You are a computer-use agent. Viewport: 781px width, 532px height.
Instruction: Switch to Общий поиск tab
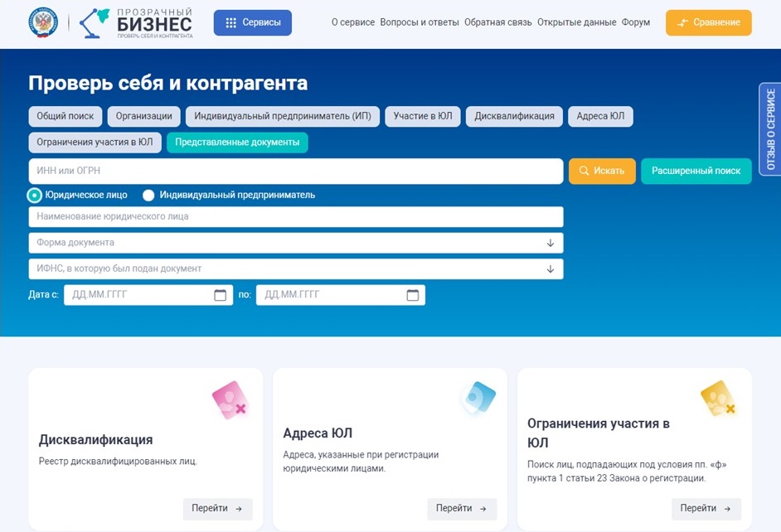pos(65,116)
